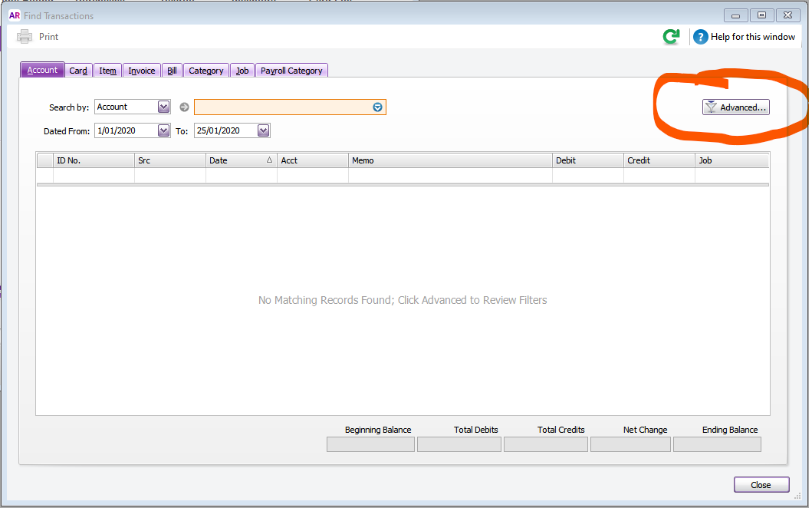Switch to the Invoice tab

click(x=141, y=70)
